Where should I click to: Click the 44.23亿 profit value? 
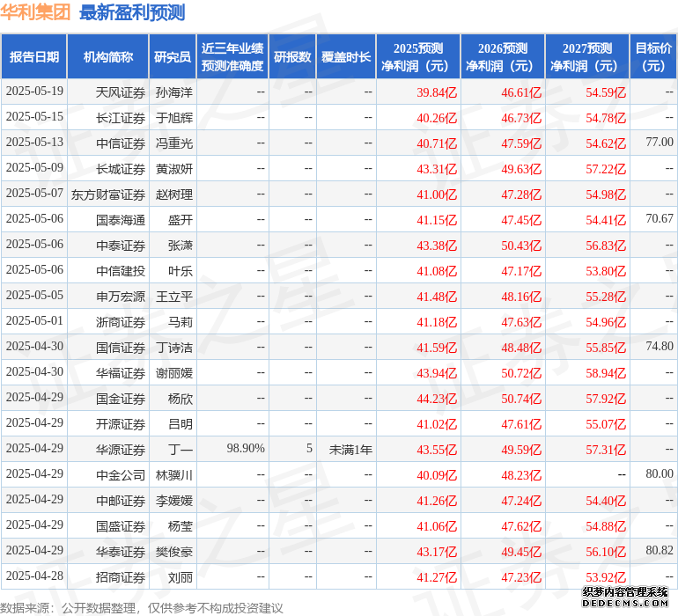click(x=437, y=399)
